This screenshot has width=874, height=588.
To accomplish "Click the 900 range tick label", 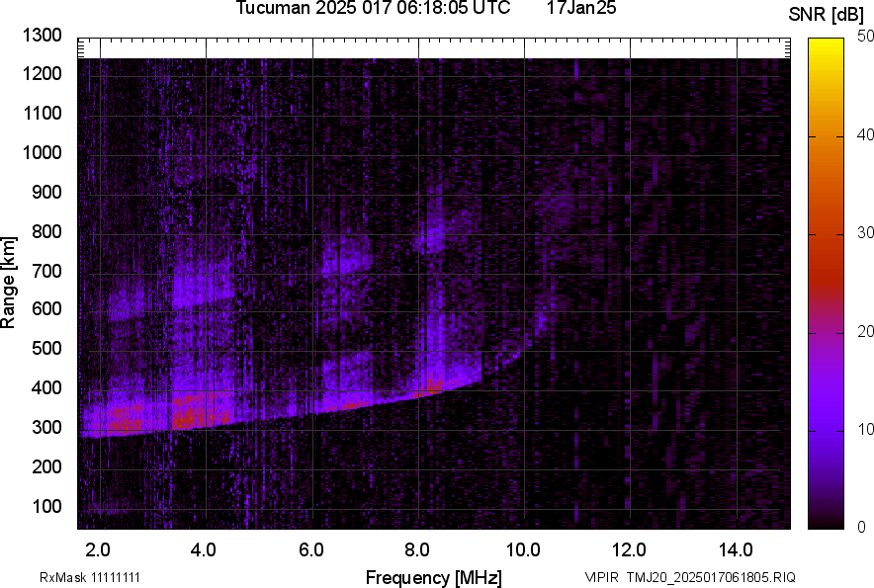I will pyautogui.click(x=46, y=192).
